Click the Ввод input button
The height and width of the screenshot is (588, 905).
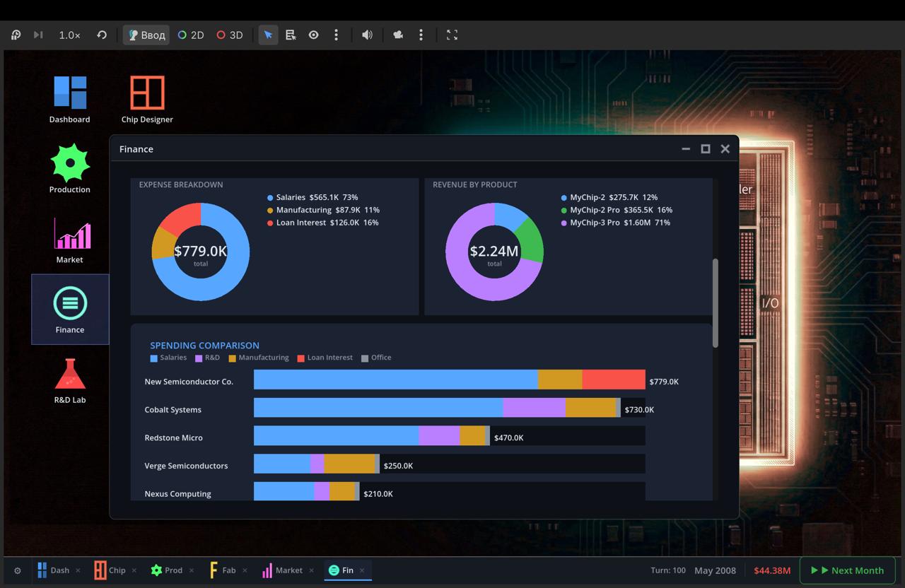146,35
